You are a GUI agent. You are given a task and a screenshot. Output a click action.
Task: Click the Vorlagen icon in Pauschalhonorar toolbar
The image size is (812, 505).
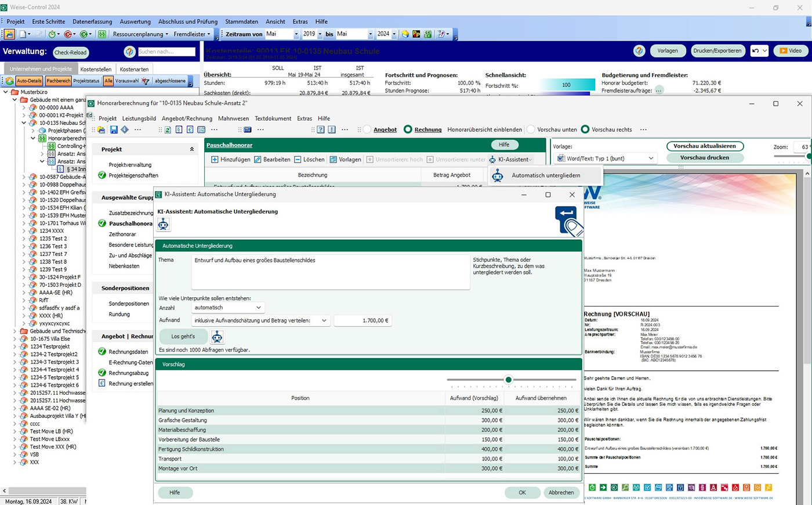point(333,160)
